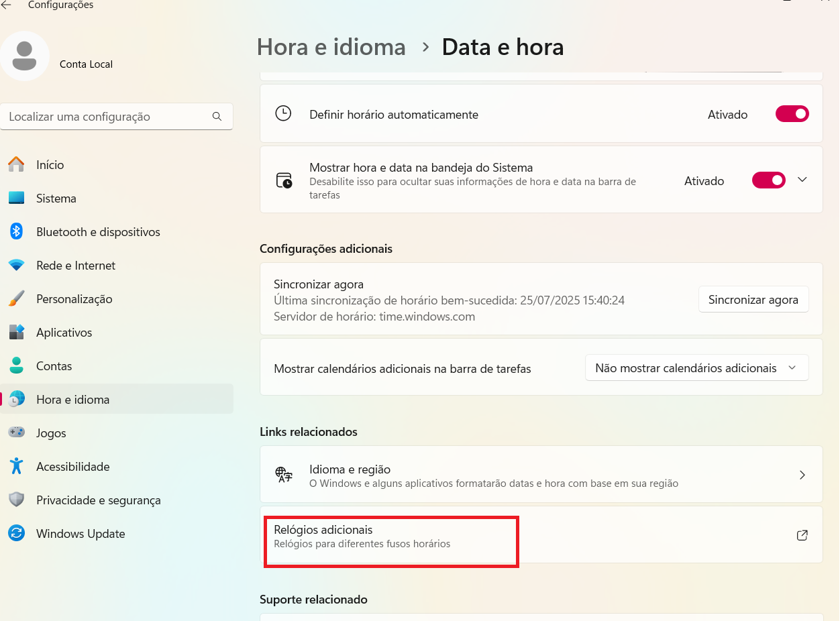Select Início in the sidebar menu
The width and height of the screenshot is (840, 621).
point(50,164)
